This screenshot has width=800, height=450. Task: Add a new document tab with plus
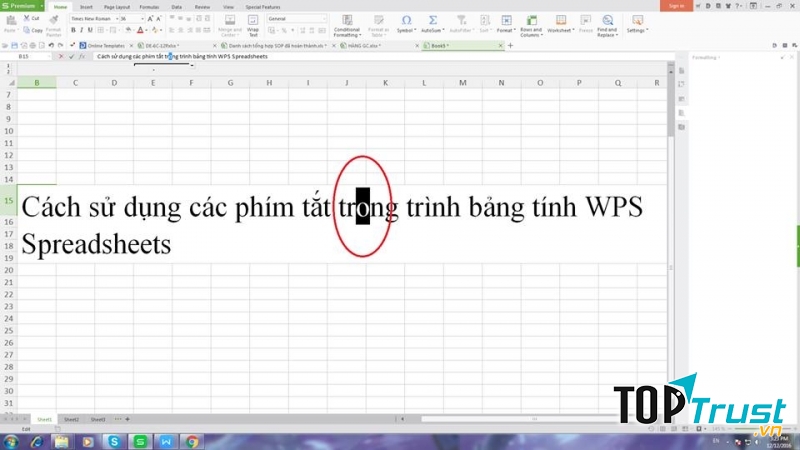pyautogui.click(x=510, y=45)
